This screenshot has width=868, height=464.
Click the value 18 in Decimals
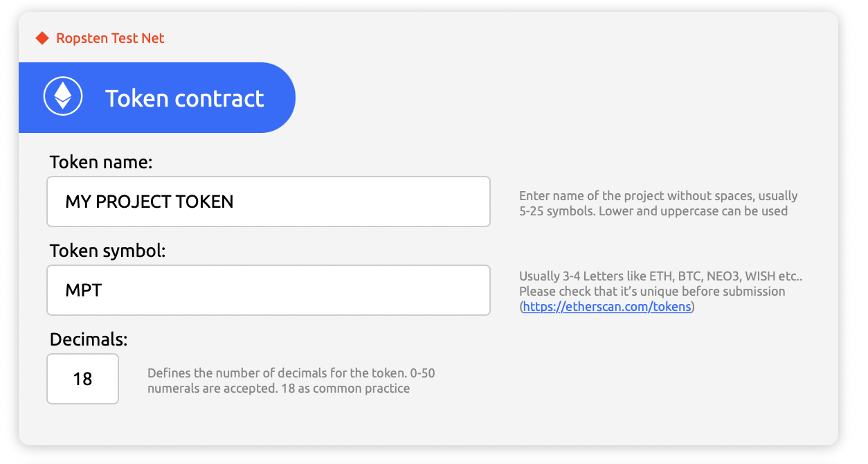point(82,379)
